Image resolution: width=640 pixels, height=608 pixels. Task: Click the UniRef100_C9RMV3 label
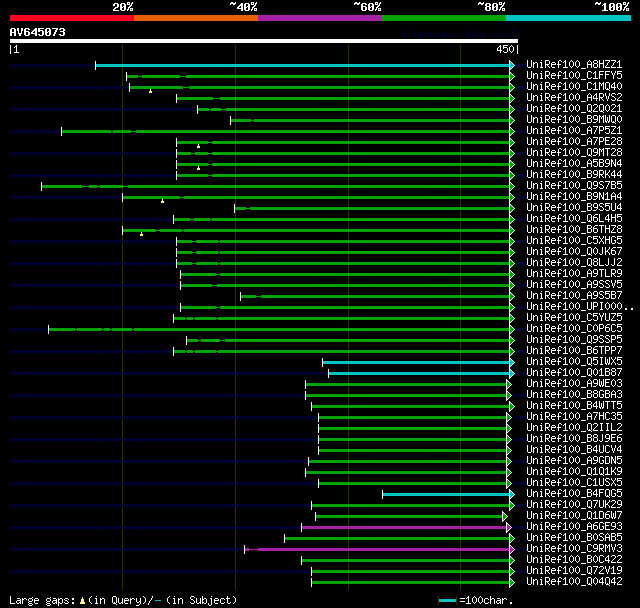574,549
